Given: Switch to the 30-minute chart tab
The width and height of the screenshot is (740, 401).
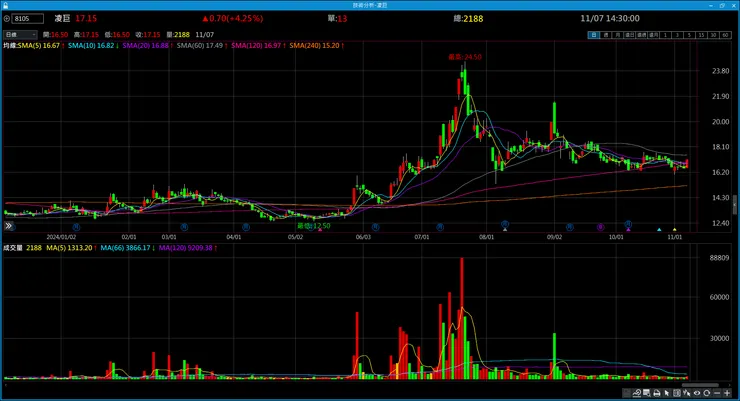Looking at the screenshot, I should pos(714,35).
